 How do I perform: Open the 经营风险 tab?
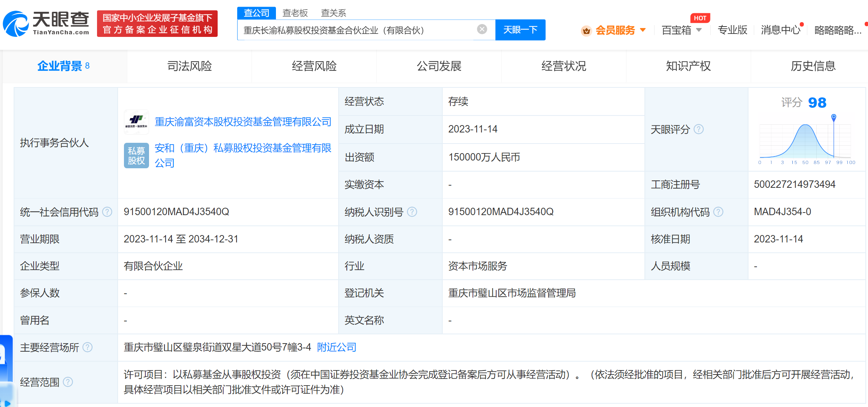[314, 66]
